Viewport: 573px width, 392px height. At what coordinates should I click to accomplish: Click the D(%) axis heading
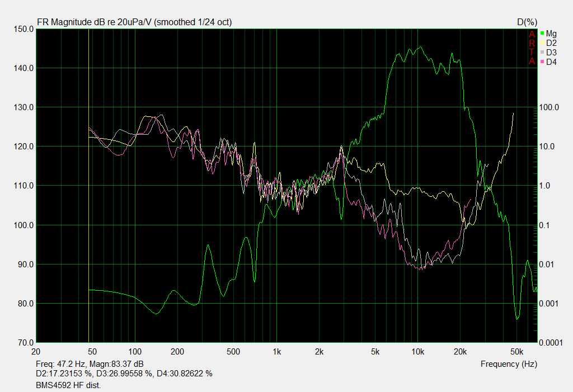tap(527, 22)
